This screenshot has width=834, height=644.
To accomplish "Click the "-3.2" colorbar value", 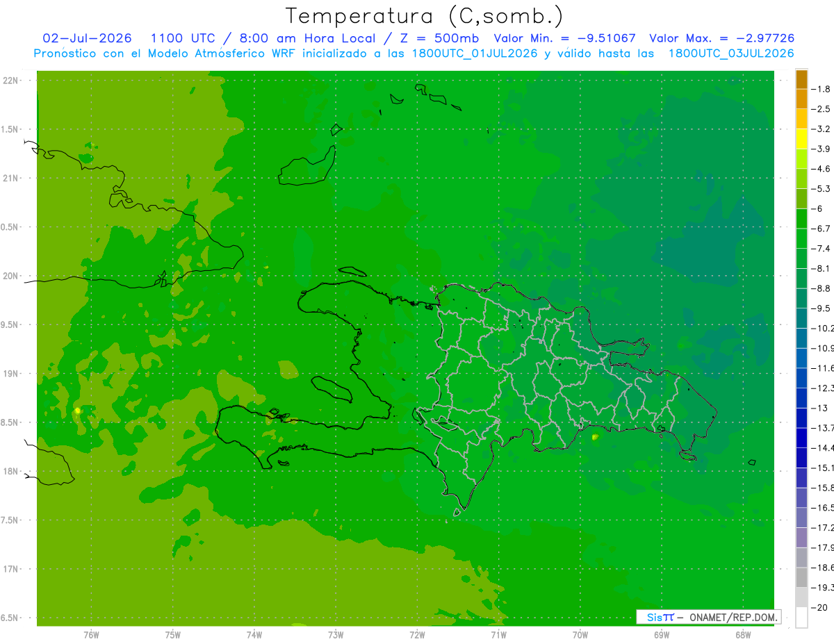I will (x=821, y=129).
